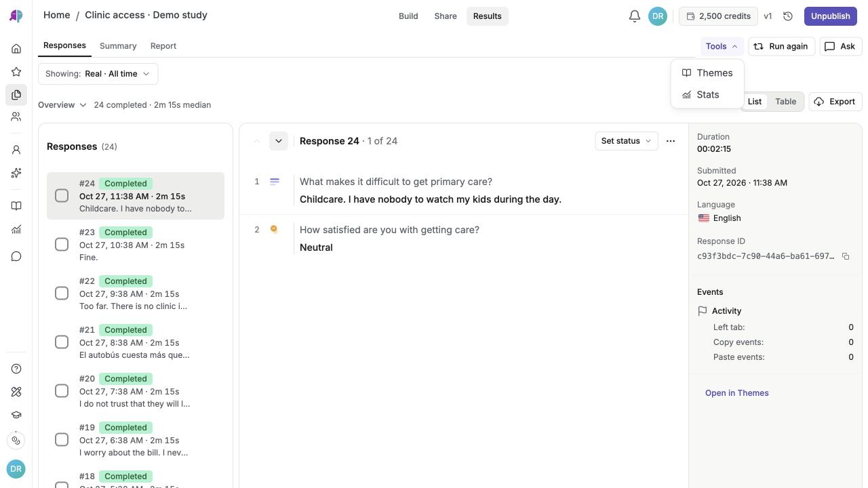Open the Set status dropdown
868x488 pixels.
[626, 141]
